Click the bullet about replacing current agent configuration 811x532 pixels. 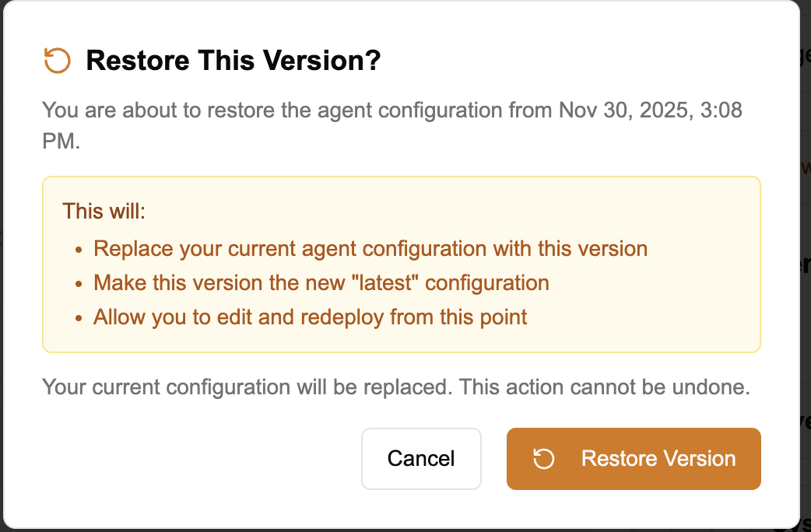(x=370, y=248)
